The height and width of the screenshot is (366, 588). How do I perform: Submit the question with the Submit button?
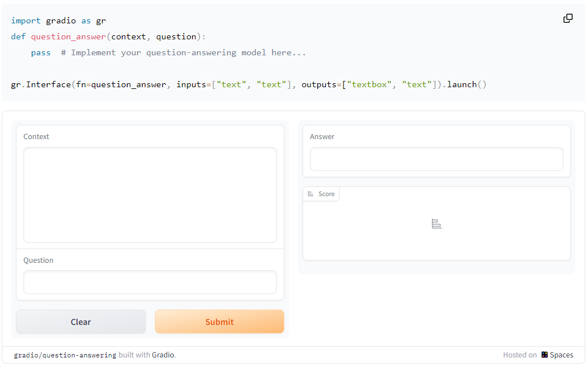219,322
